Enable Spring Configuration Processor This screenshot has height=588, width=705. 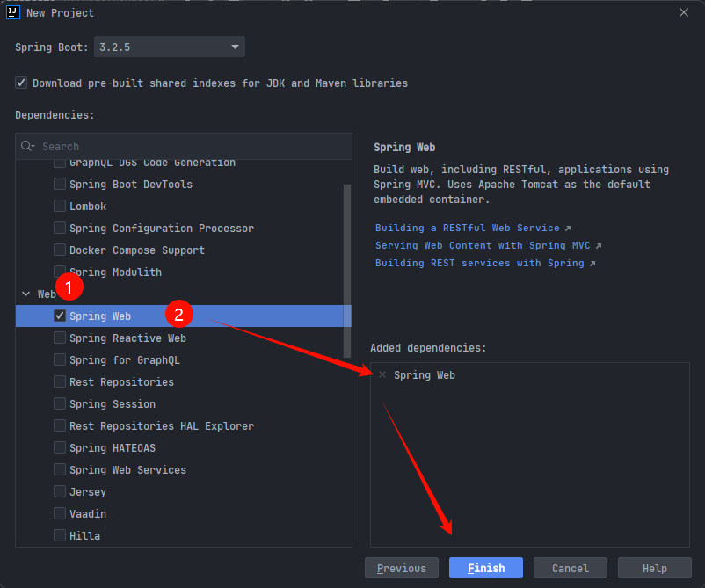coord(60,228)
